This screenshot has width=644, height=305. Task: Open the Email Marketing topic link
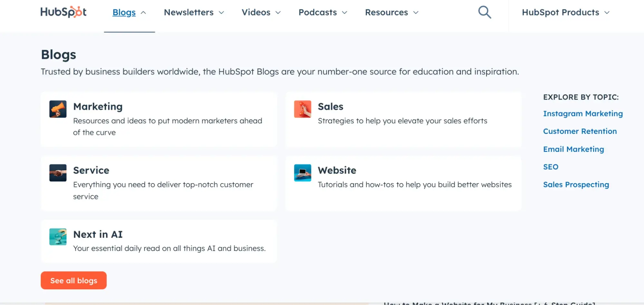pos(573,149)
